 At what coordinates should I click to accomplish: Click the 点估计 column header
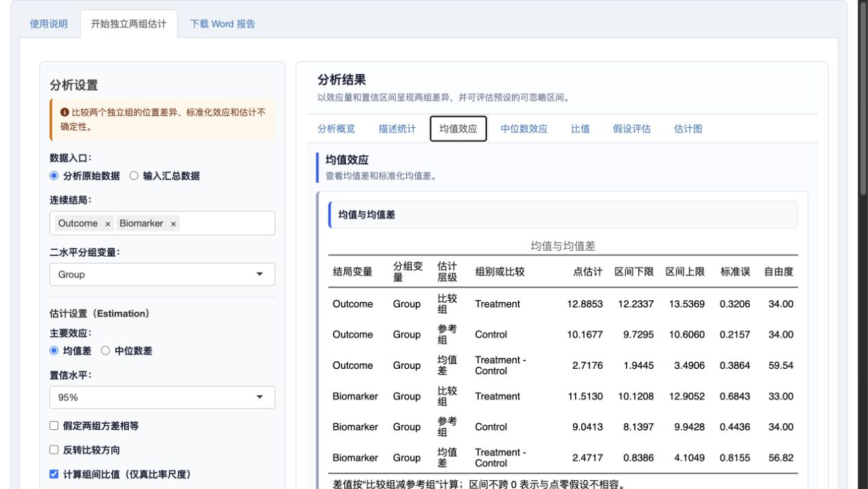(x=587, y=271)
